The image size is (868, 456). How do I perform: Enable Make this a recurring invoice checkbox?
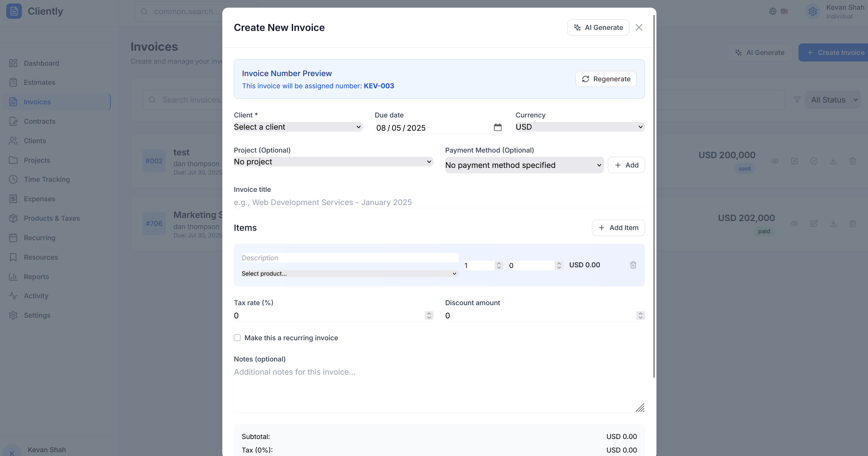pyautogui.click(x=237, y=338)
